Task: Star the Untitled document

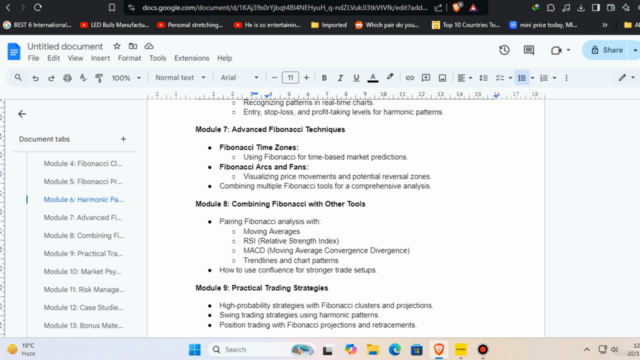Action: (x=117, y=46)
